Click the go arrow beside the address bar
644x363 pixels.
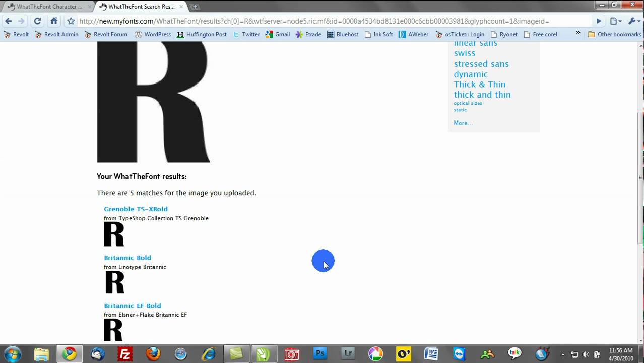tap(599, 21)
